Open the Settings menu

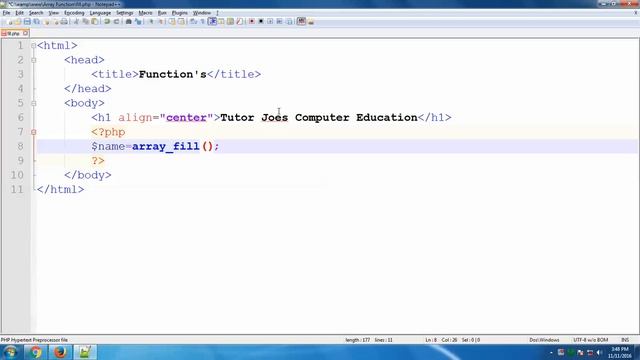pos(124,13)
